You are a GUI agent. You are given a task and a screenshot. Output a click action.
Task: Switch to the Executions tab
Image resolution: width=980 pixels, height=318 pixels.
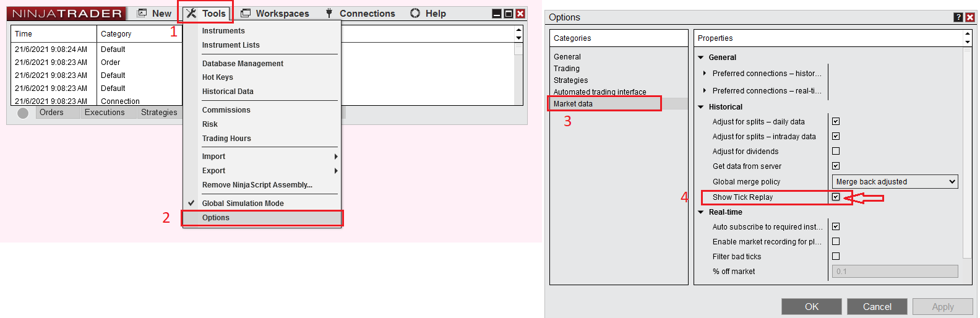coord(105,113)
